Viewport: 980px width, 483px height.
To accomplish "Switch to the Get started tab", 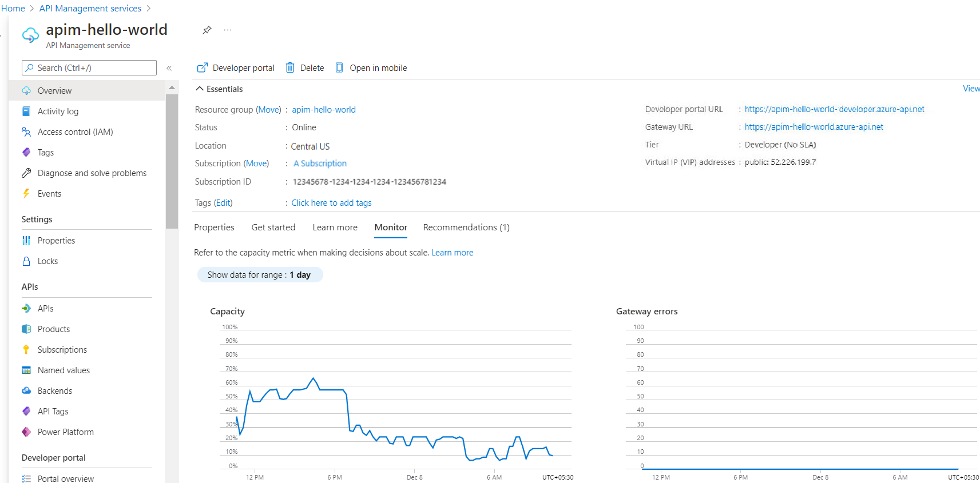I will click(x=273, y=227).
